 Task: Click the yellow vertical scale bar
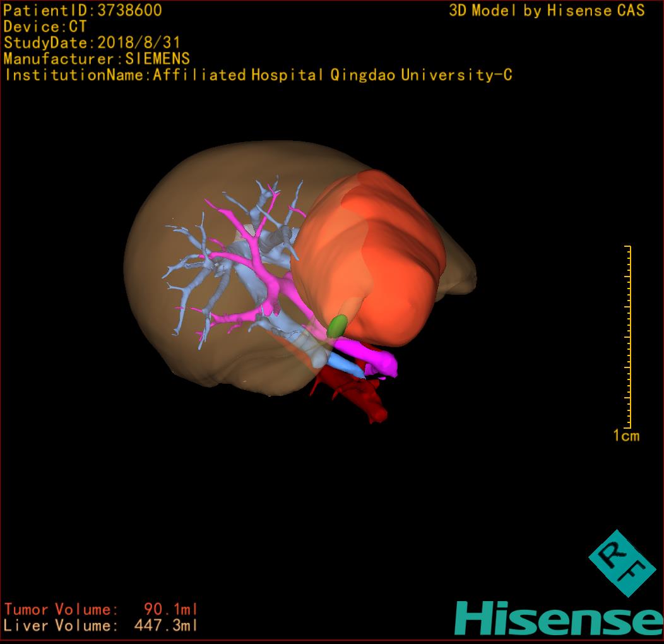click(629, 336)
